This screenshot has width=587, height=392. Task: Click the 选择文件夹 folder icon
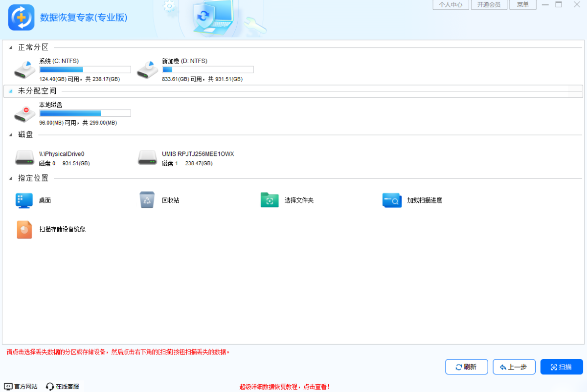click(x=269, y=200)
